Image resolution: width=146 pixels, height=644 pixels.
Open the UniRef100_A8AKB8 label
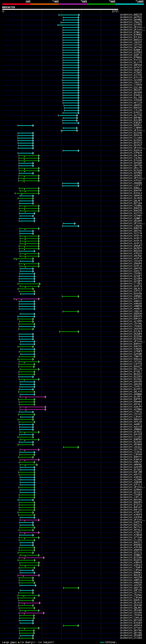pos(131,183)
